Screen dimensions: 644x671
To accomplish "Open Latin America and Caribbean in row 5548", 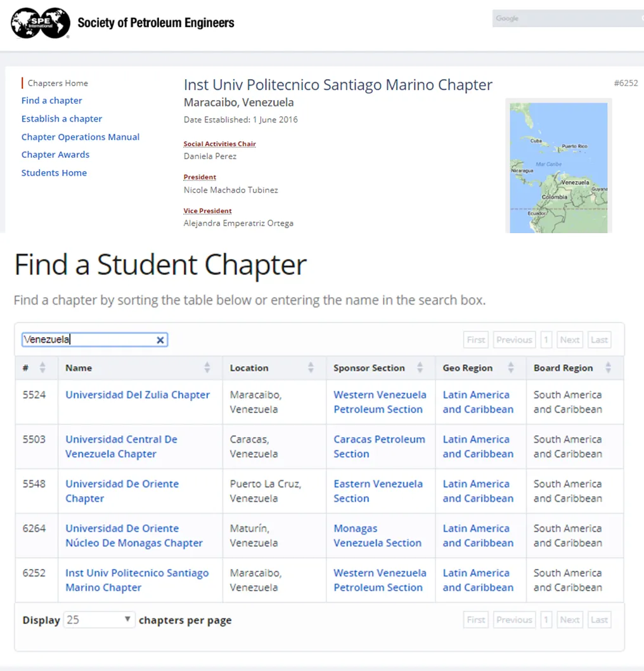I will [478, 491].
